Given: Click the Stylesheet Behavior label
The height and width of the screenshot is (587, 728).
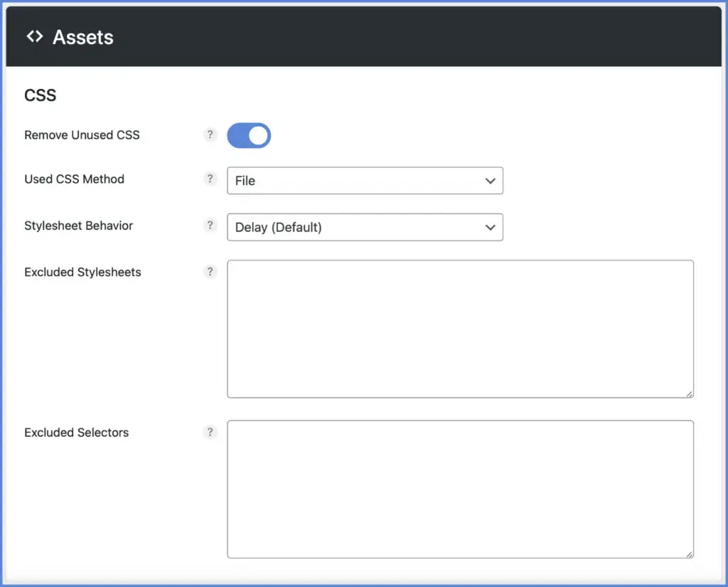Looking at the screenshot, I should (x=78, y=226).
